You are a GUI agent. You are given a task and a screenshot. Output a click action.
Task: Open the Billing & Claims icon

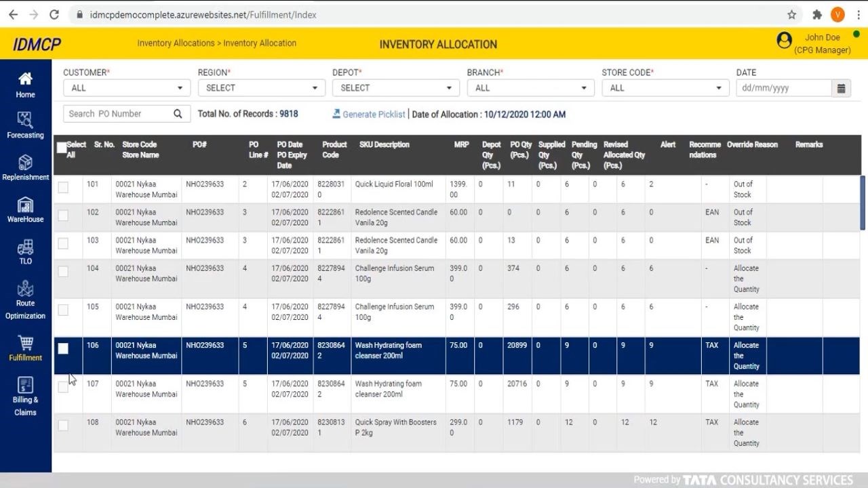[x=25, y=385]
